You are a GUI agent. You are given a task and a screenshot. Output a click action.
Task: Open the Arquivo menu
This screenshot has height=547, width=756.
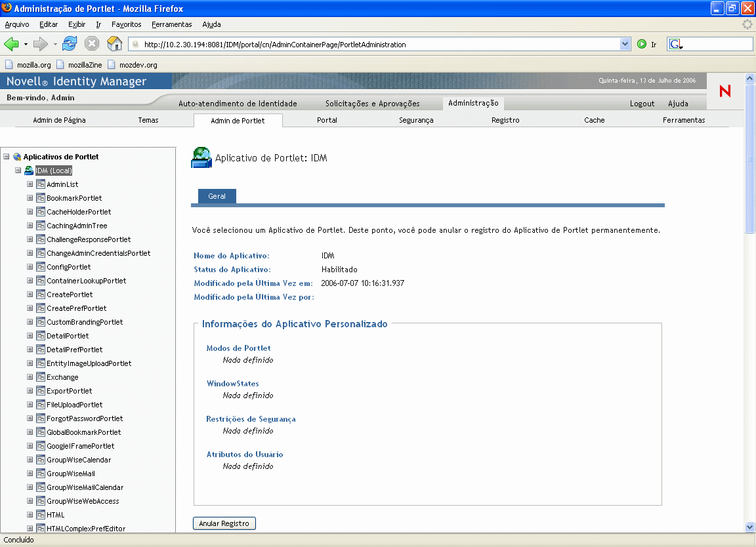(17, 24)
